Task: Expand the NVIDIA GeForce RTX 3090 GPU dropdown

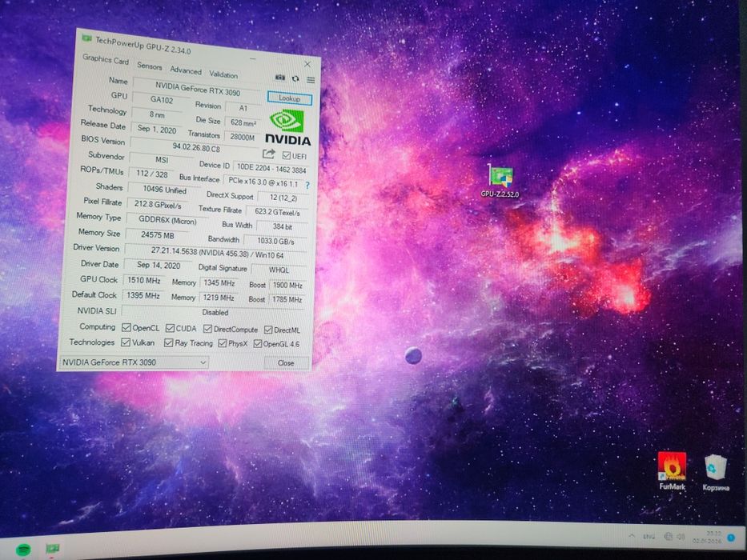Action: point(134,362)
